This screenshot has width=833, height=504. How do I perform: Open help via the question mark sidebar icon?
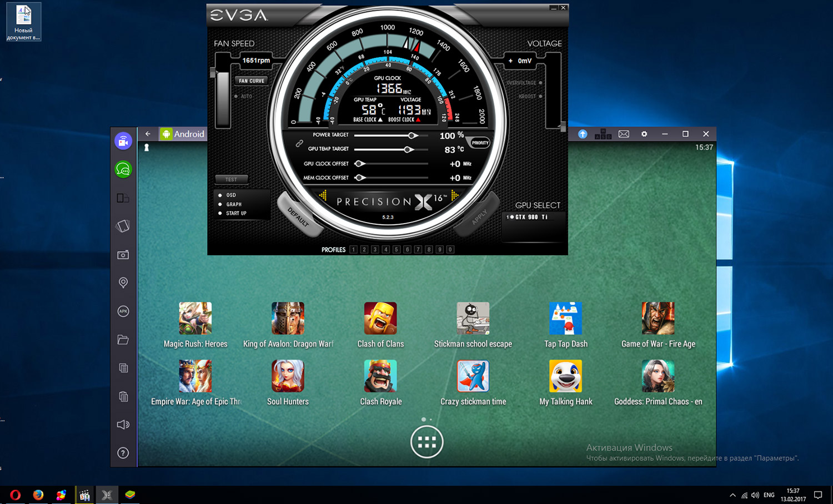pos(123,453)
